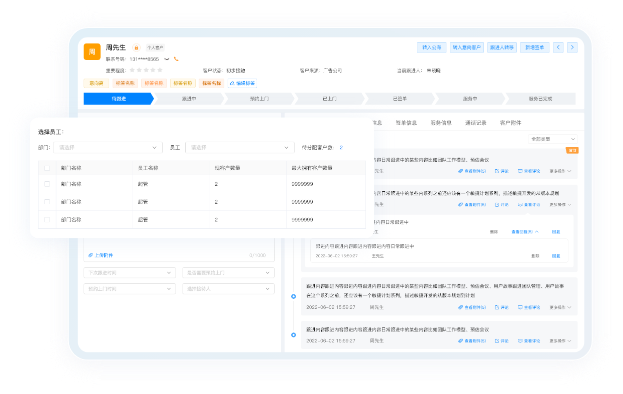
Task: Set importance rating to five stars
Action: point(160,70)
